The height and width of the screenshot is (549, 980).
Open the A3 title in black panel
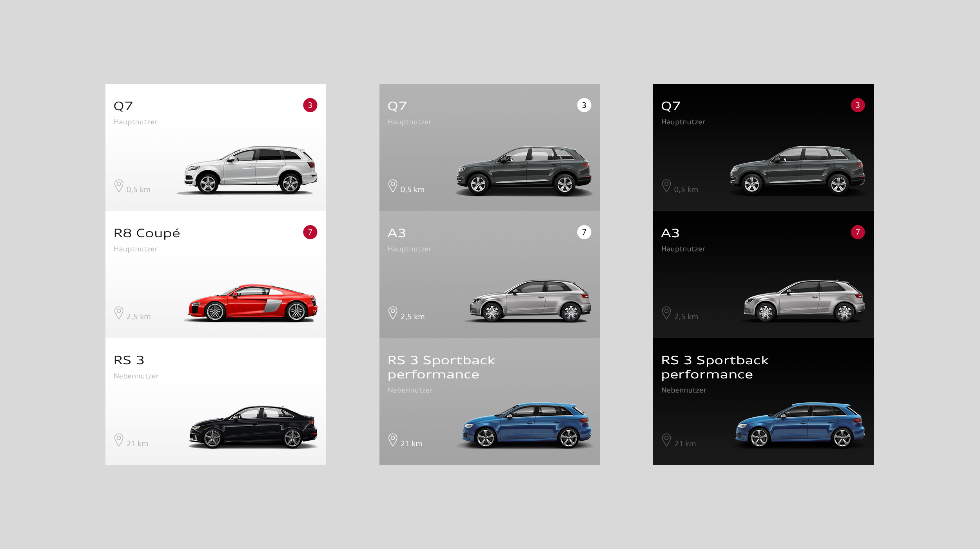pyautogui.click(x=670, y=233)
